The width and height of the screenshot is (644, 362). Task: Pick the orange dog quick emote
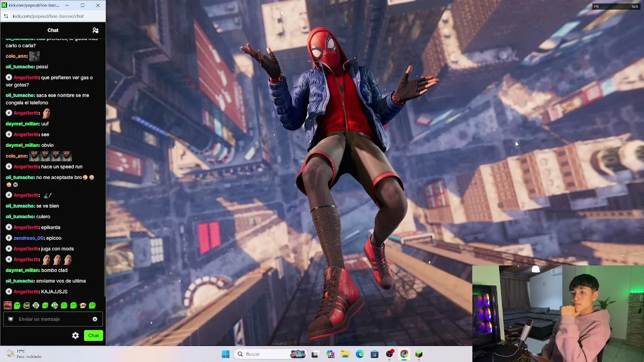pyautogui.click(x=83, y=305)
